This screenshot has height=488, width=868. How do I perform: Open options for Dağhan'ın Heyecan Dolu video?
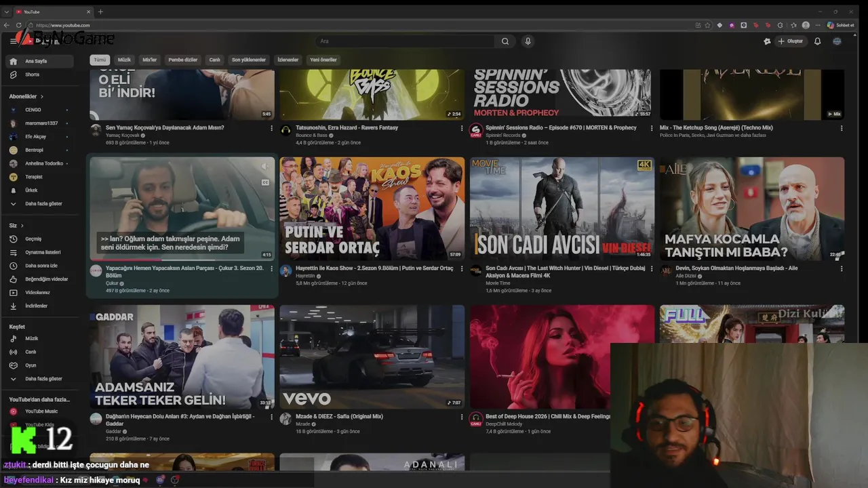pos(272,418)
